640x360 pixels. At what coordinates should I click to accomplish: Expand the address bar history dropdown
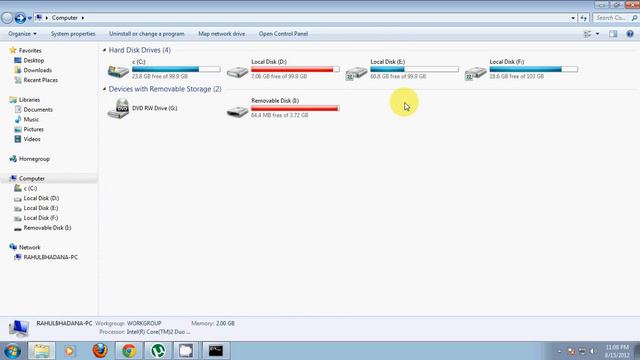573,18
